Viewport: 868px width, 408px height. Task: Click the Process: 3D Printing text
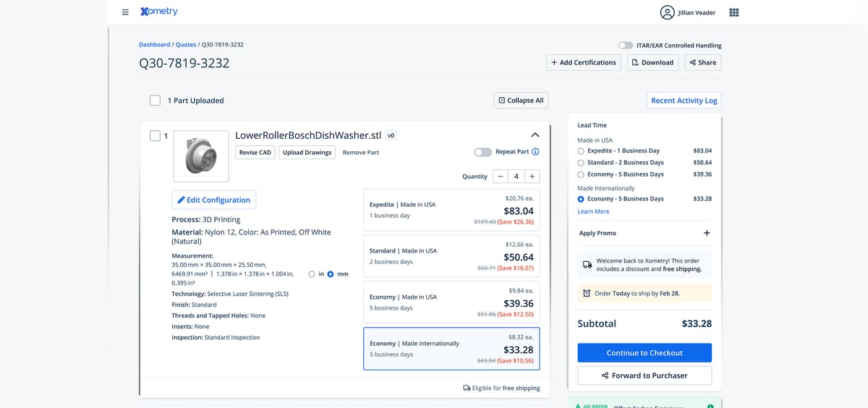coord(206,219)
